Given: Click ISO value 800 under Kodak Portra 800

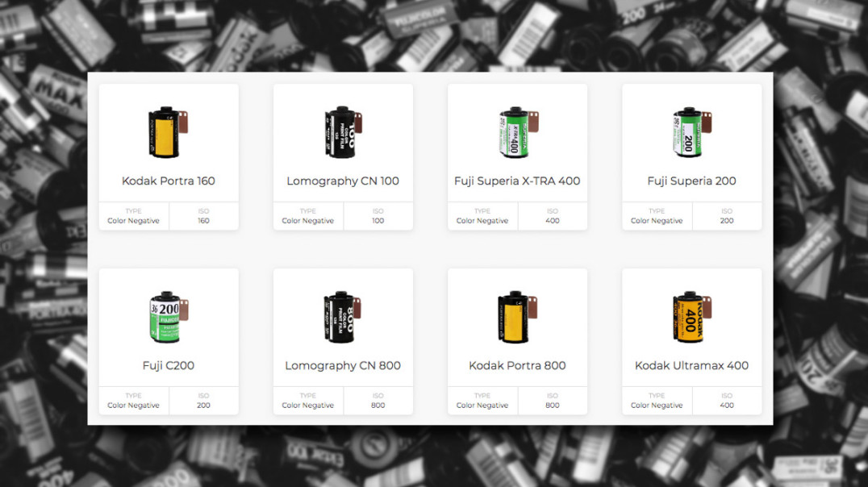Looking at the screenshot, I should tap(553, 406).
